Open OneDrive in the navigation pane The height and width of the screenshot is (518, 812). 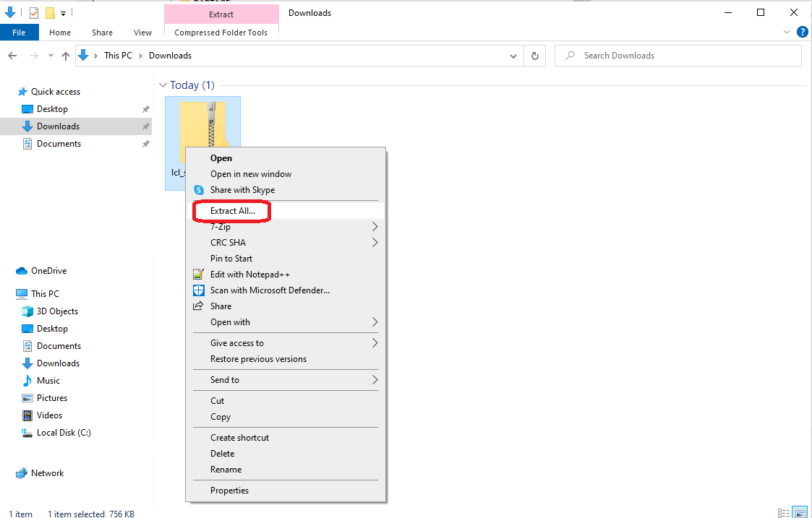(47, 270)
